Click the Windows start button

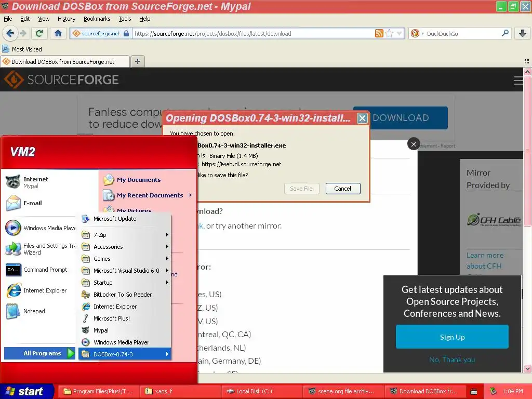(x=26, y=391)
